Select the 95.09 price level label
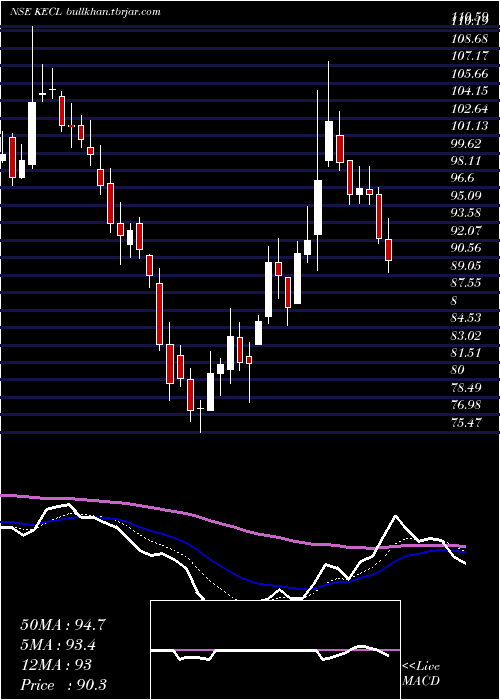This screenshot has width=500, height=700. click(x=466, y=196)
